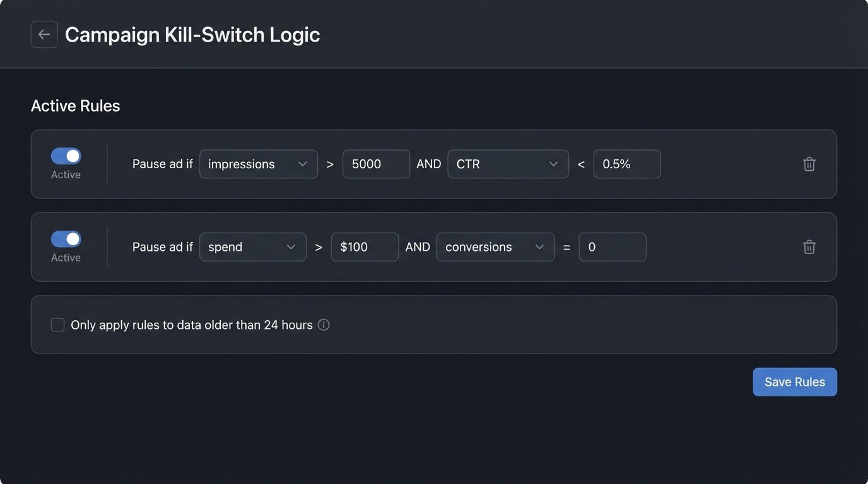
Task: Open the CTR metric dropdown
Action: coord(508,164)
